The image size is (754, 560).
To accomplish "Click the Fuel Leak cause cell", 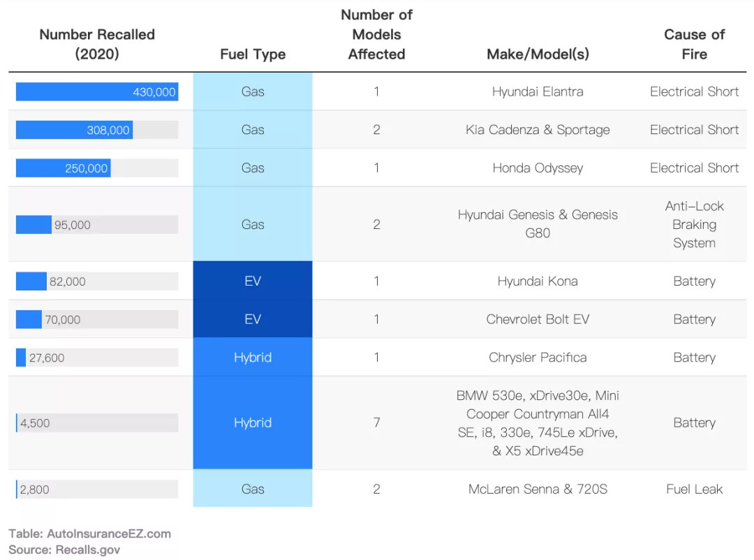I will (694, 489).
